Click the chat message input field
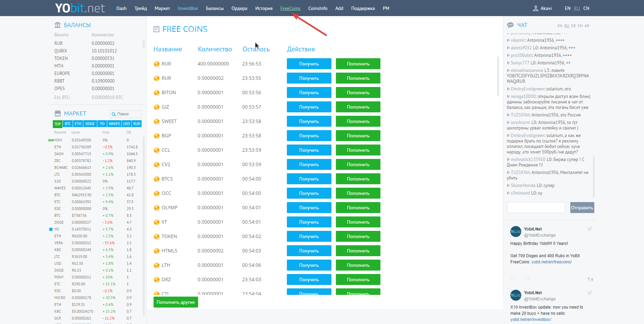The width and height of the screenshot is (644, 324). tap(536, 208)
